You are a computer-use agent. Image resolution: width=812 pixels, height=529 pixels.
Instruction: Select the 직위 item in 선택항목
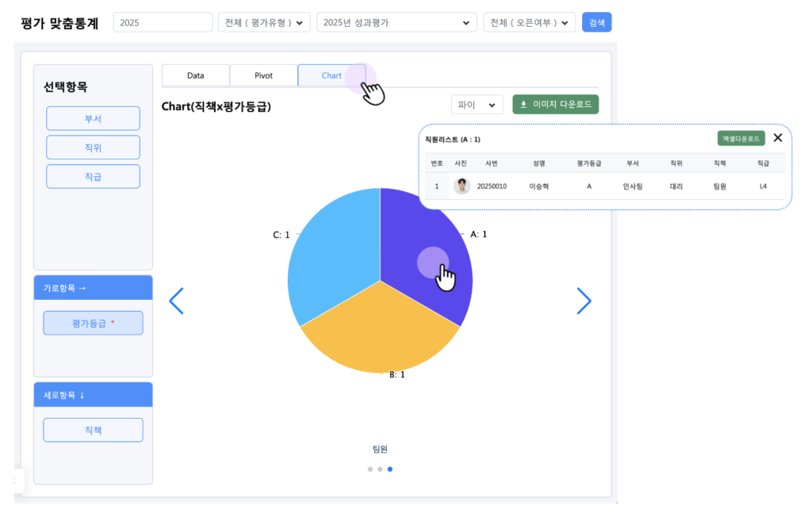coord(93,148)
